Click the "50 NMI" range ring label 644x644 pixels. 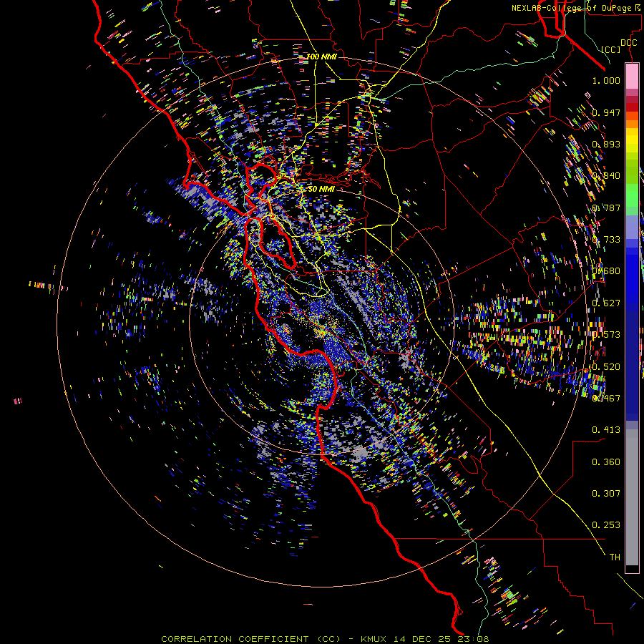[321, 189]
